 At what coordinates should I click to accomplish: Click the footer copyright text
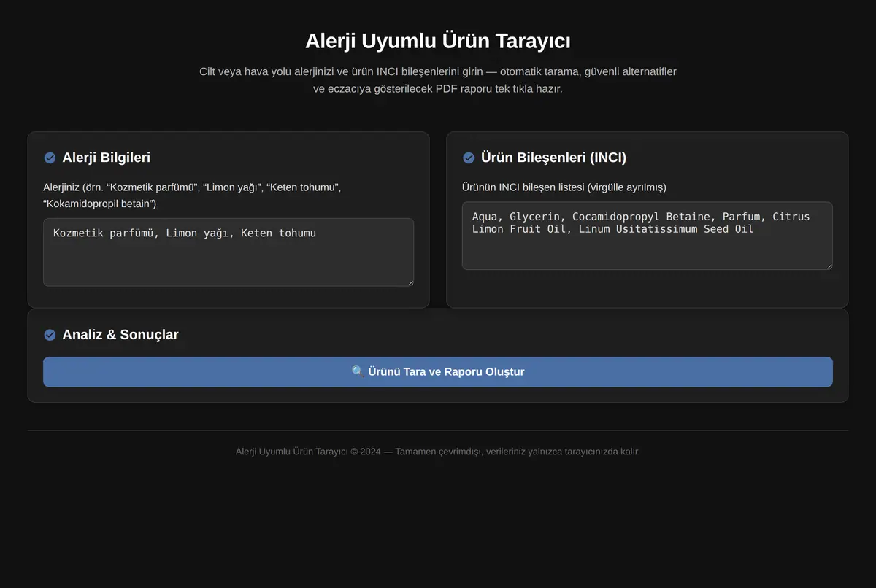[x=438, y=452]
